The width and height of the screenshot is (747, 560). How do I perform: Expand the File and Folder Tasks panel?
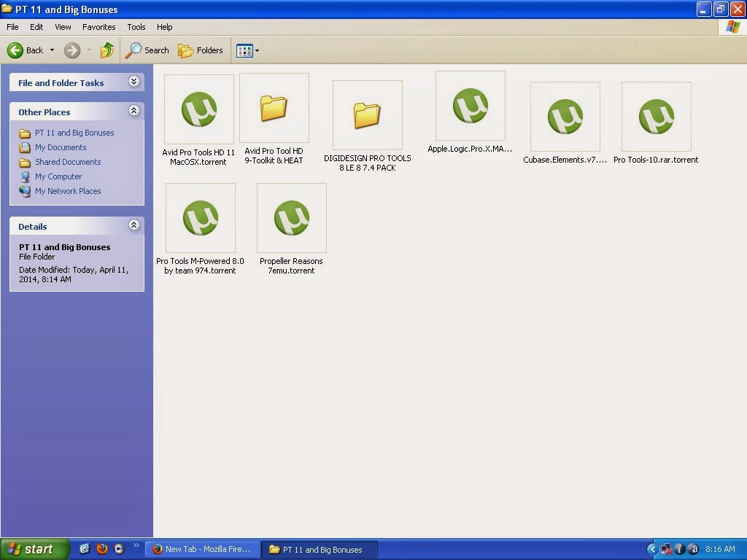(x=134, y=82)
